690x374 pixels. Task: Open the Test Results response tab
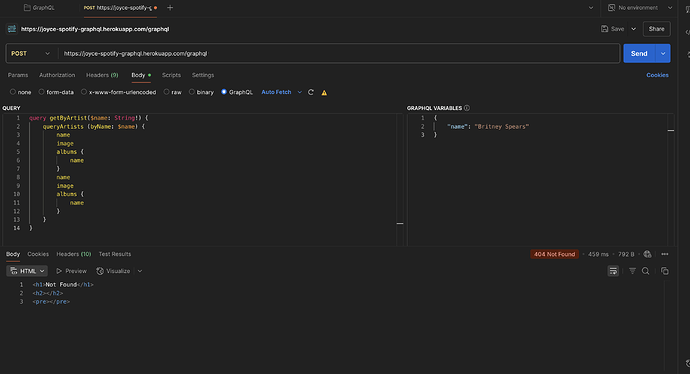pos(115,254)
